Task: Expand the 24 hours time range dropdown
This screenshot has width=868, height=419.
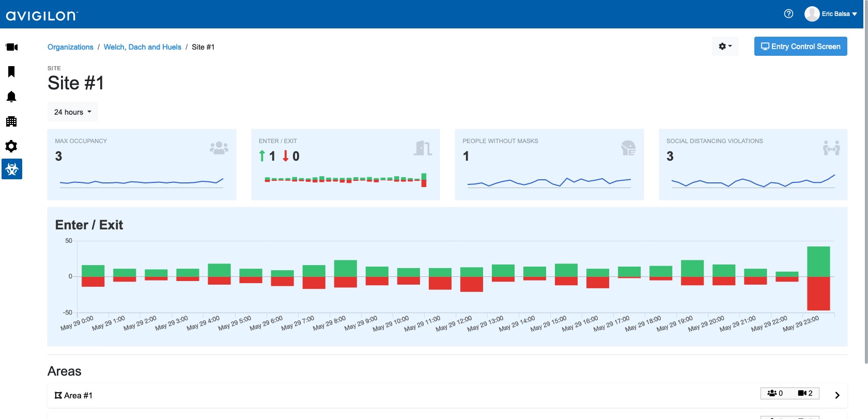Action: click(x=72, y=112)
